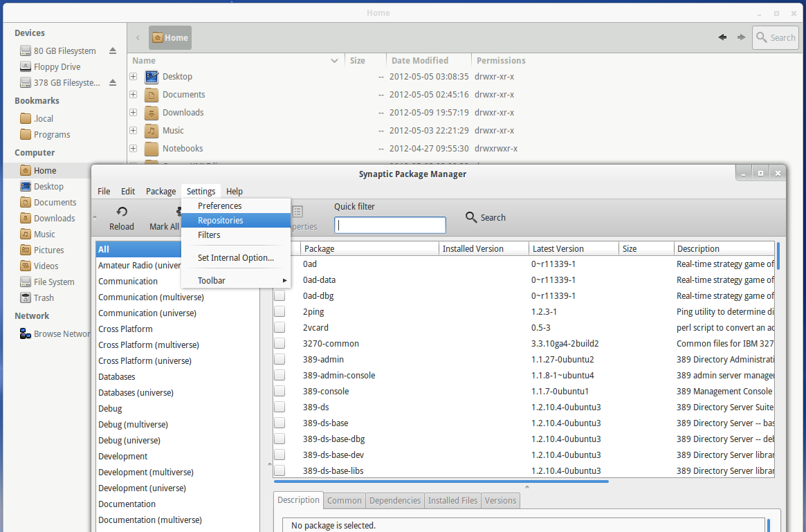Toggle checkbox for package 2vcard
Viewport: 806px width, 532px height.
point(280,327)
